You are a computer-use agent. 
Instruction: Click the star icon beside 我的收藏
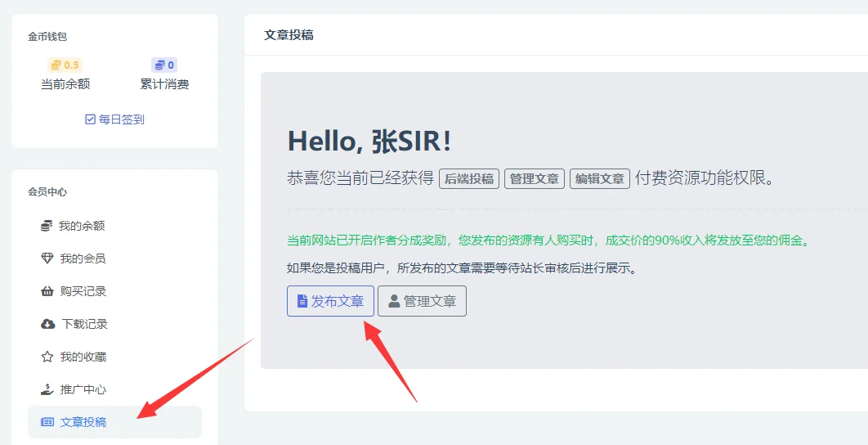(x=47, y=357)
